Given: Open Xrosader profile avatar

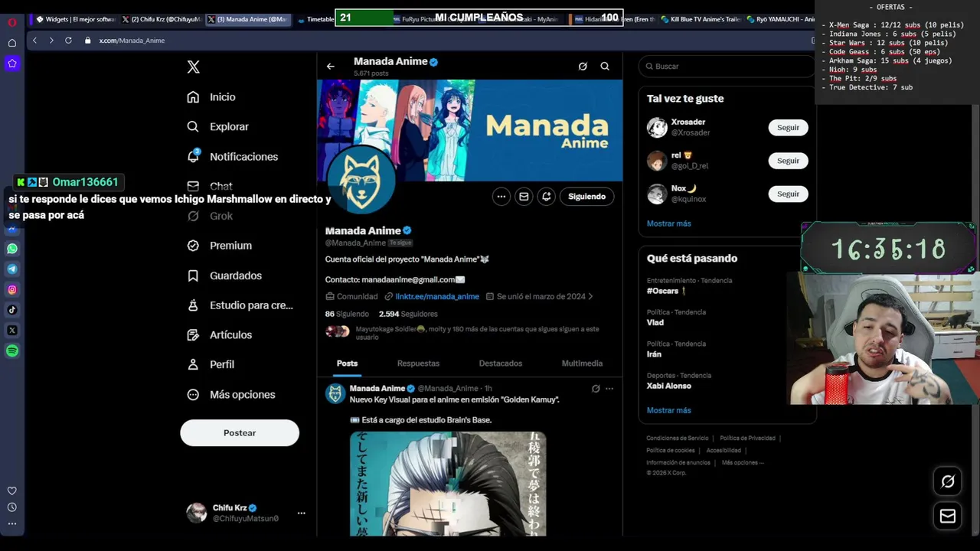Looking at the screenshot, I should [x=657, y=128].
